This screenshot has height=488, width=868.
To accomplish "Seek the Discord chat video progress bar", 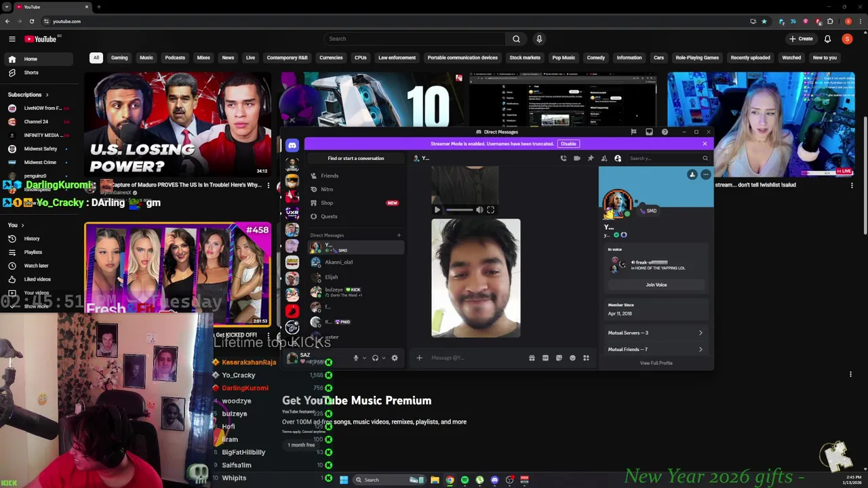I will click(459, 210).
